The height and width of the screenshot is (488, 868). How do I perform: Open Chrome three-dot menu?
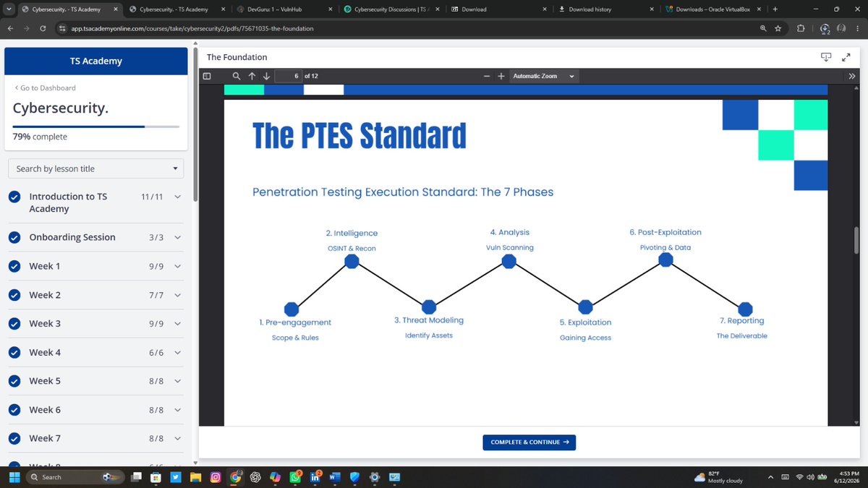click(x=857, y=28)
